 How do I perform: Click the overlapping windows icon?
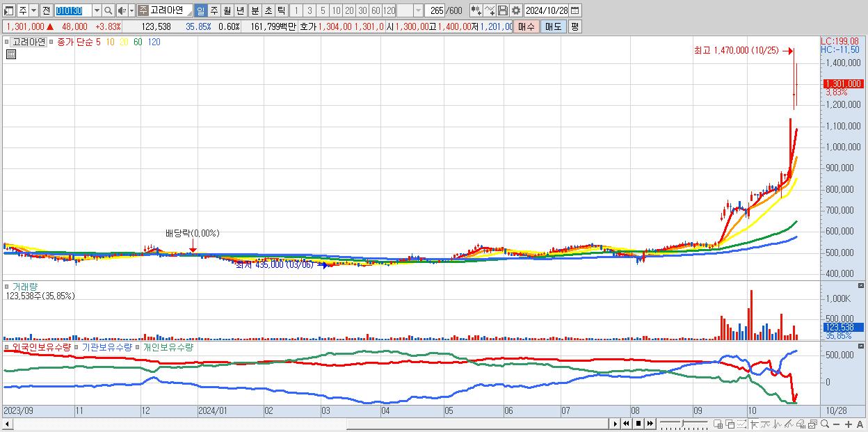730,424
